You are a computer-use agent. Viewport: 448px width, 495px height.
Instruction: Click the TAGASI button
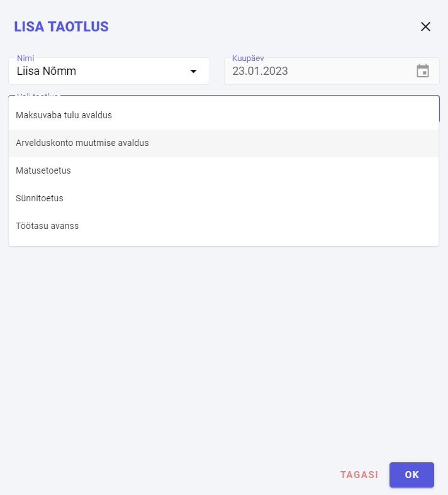359,475
